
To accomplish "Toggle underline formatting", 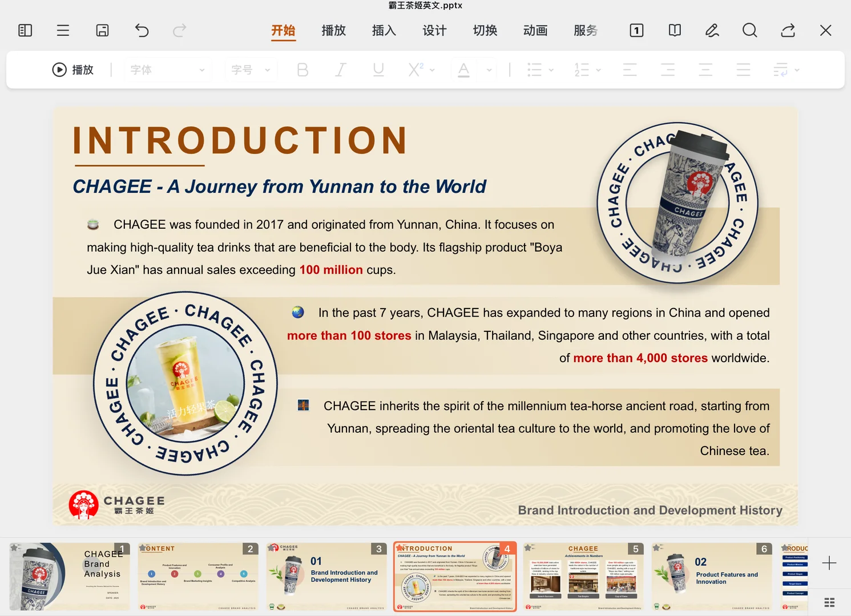I will pyautogui.click(x=378, y=70).
